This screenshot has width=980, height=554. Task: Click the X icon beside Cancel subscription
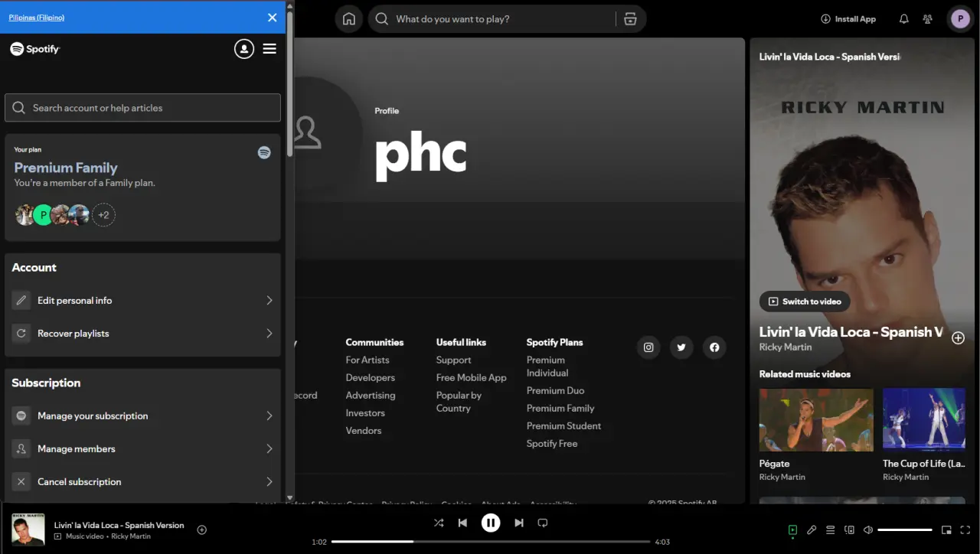coord(21,482)
